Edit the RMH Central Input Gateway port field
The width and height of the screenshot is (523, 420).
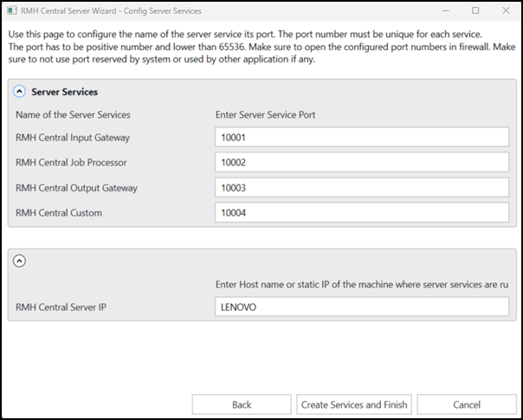(x=362, y=137)
